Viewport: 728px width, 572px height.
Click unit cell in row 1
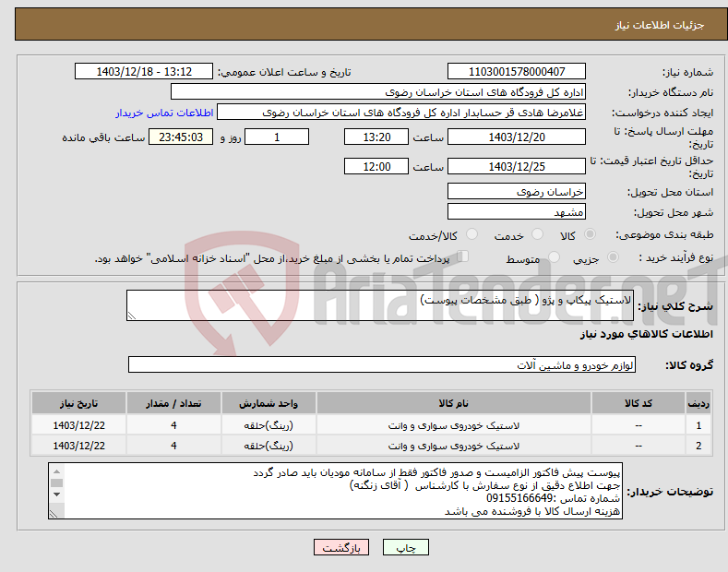(269, 425)
